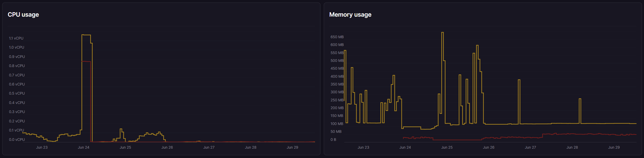644x158 pixels.
Task: Select Jun 27 on the CPU chart axis
Action: pyautogui.click(x=209, y=147)
